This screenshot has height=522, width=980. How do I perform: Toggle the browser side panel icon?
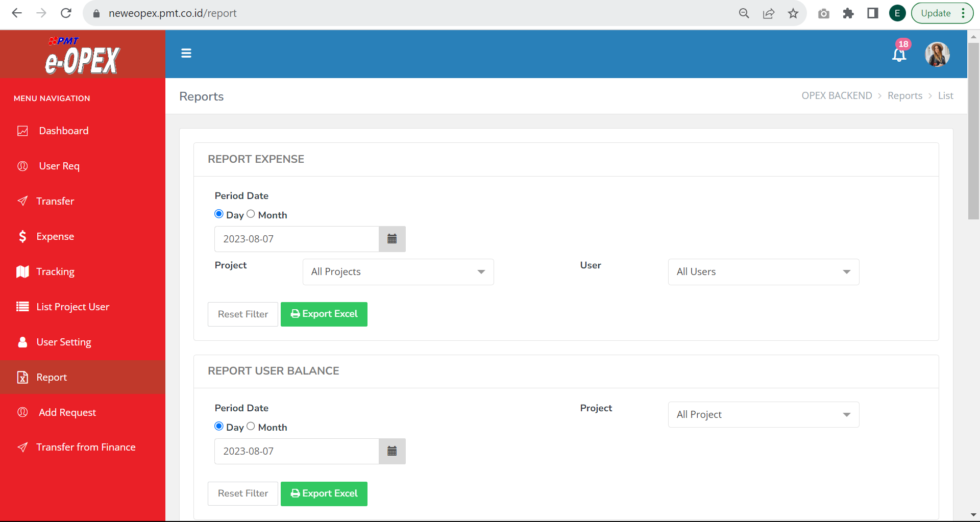click(872, 13)
